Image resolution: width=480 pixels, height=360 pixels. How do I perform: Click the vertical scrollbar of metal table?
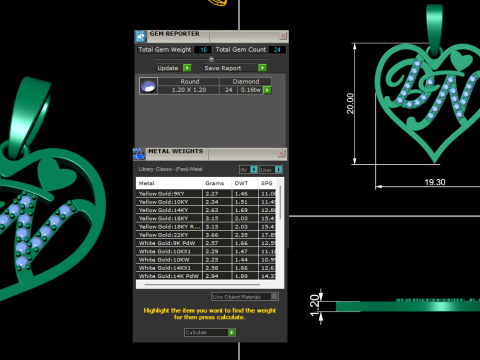(x=280, y=202)
